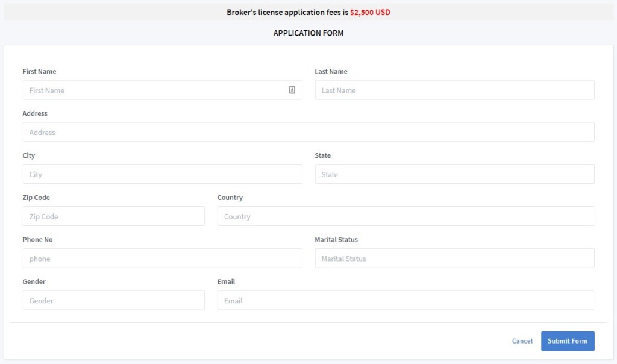Click the "Email" field label
The height and width of the screenshot is (364, 617).
(227, 282)
